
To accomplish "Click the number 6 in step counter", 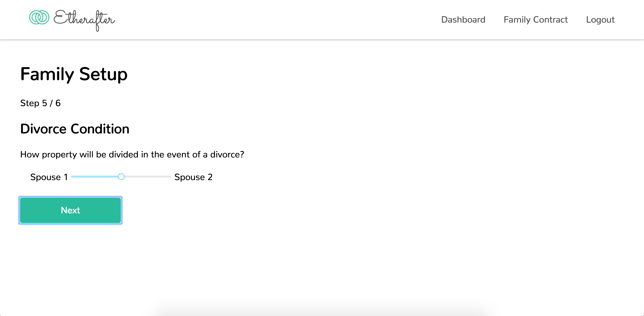I will point(58,103).
